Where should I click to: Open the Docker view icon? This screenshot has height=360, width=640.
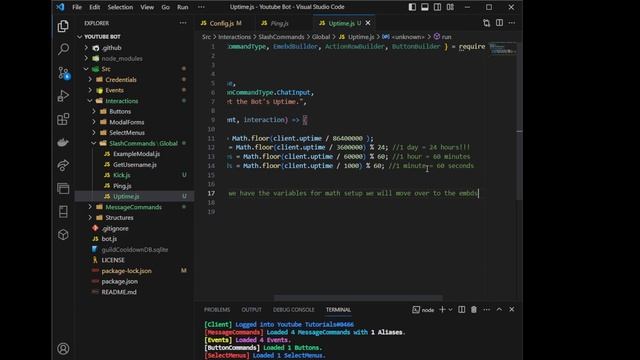point(63,142)
